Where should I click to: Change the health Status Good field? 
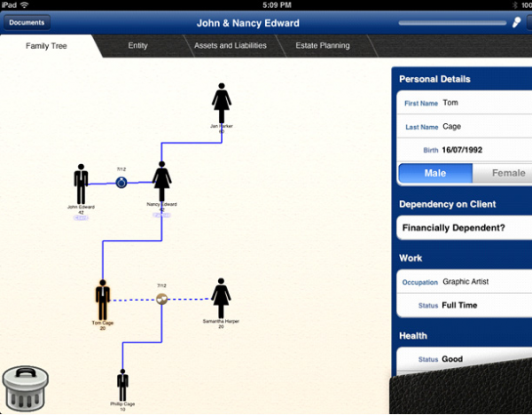pyautogui.click(x=461, y=360)
